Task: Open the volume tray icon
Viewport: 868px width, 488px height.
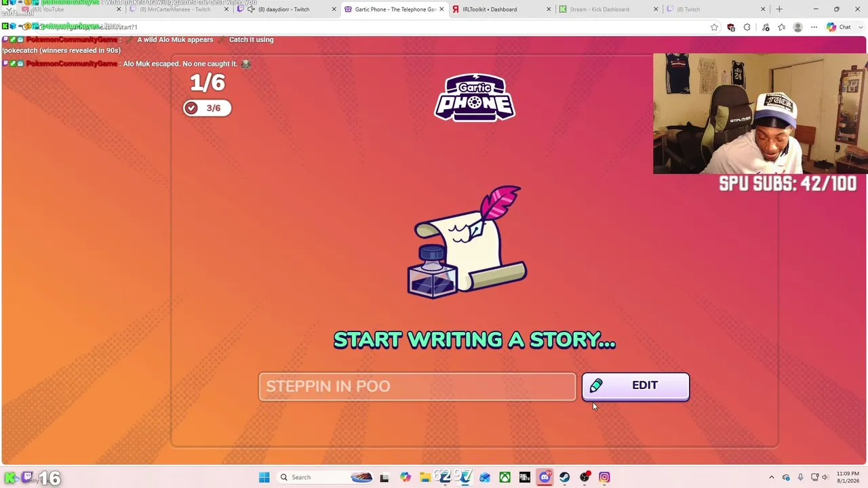Action: 825,477
